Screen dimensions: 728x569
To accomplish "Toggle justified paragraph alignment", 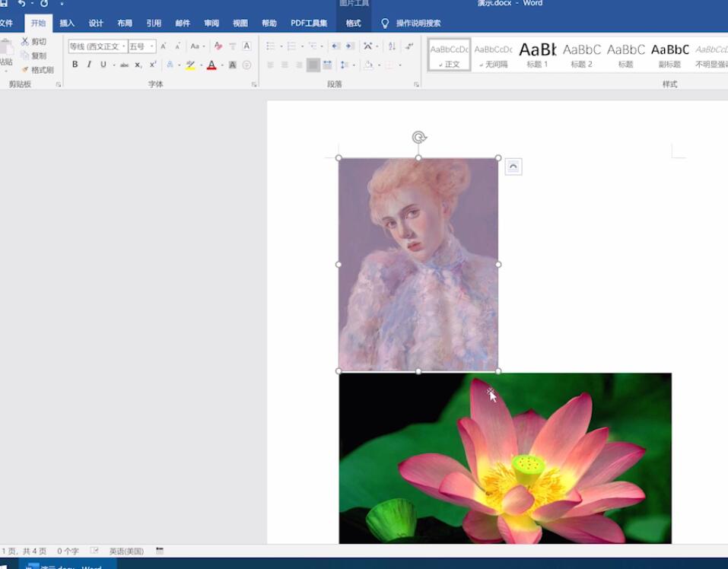I will 313,65.
